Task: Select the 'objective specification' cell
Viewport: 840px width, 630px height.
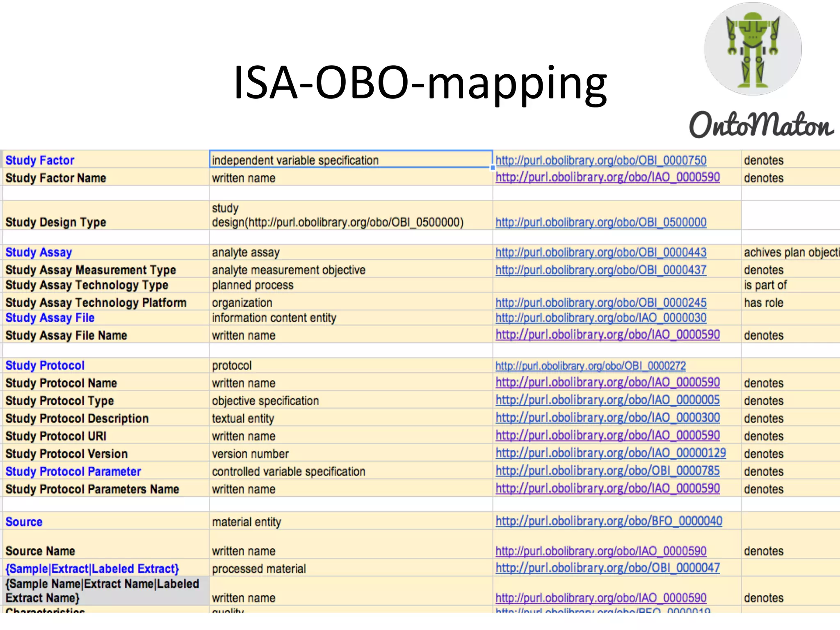Action: point(351,400)
